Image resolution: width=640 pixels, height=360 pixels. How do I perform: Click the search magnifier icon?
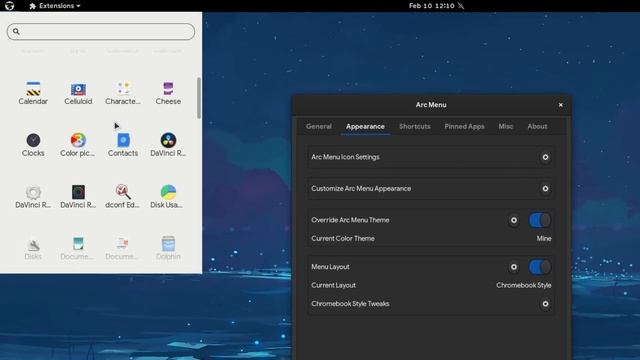point(16,31)
